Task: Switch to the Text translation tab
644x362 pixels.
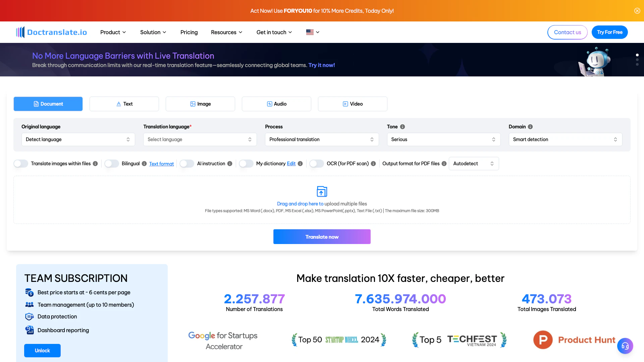Action: tap(124, 104)
